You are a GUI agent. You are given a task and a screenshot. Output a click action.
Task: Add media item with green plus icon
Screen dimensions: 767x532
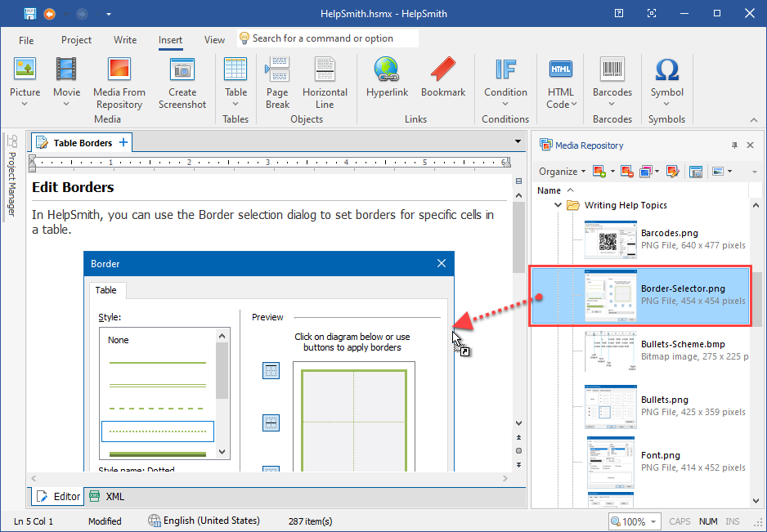point(599,171)
